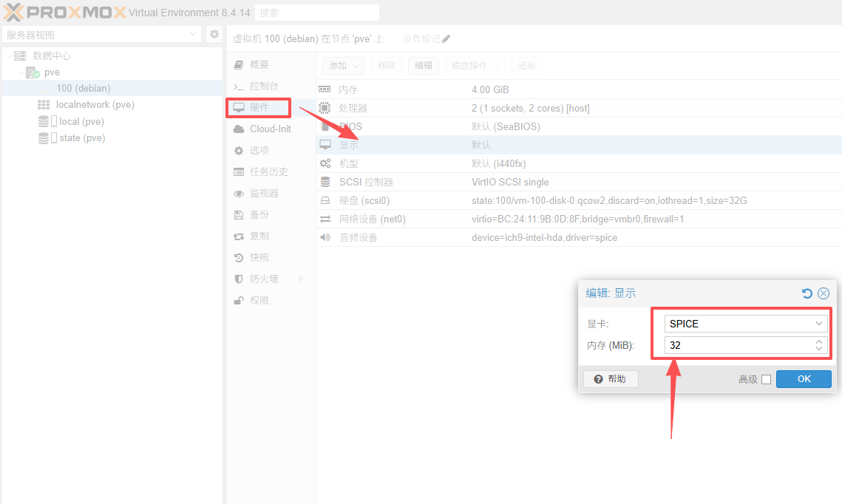Expand the 防火墙 firewall submenu arrow
Screen dimensions: 842x504
[301, 279]
